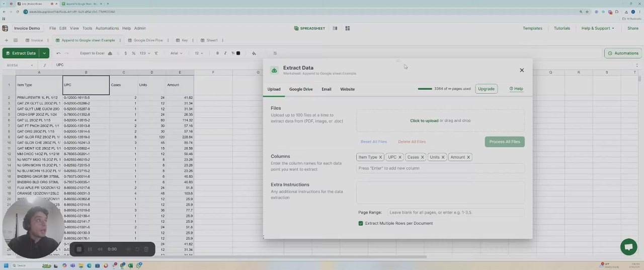
Task: Delete recording with the trash icon
Action: [146, 249]
